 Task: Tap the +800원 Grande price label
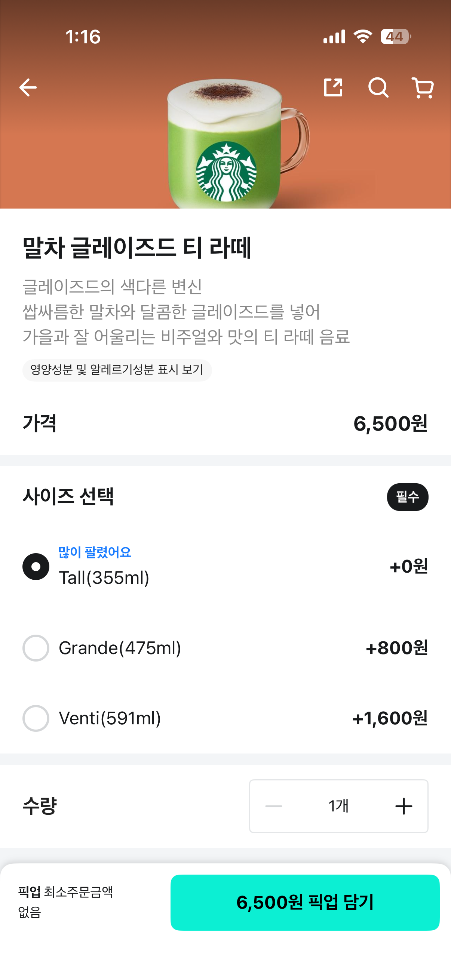tap(396, 648)
